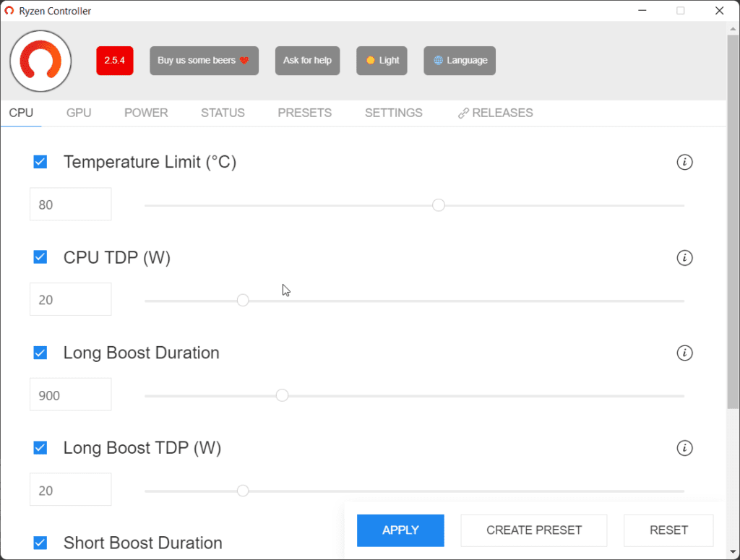Focus the Long Boost TDP value field
Screen dimensions: 740x560
pos(71,489)
